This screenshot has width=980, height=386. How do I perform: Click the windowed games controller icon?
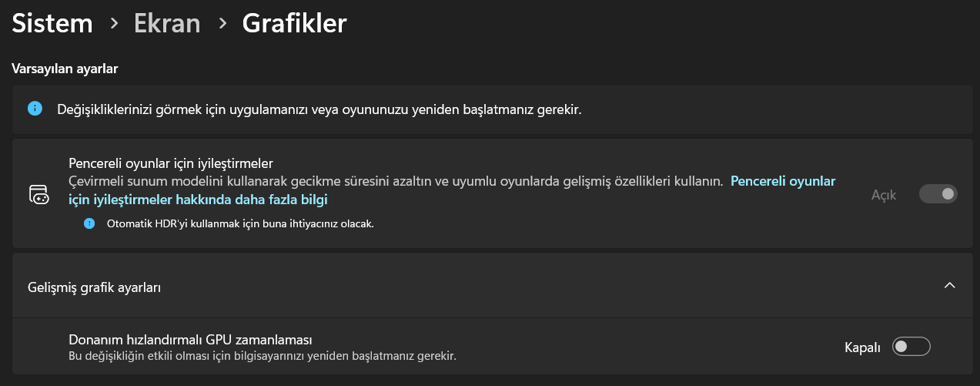38,194
